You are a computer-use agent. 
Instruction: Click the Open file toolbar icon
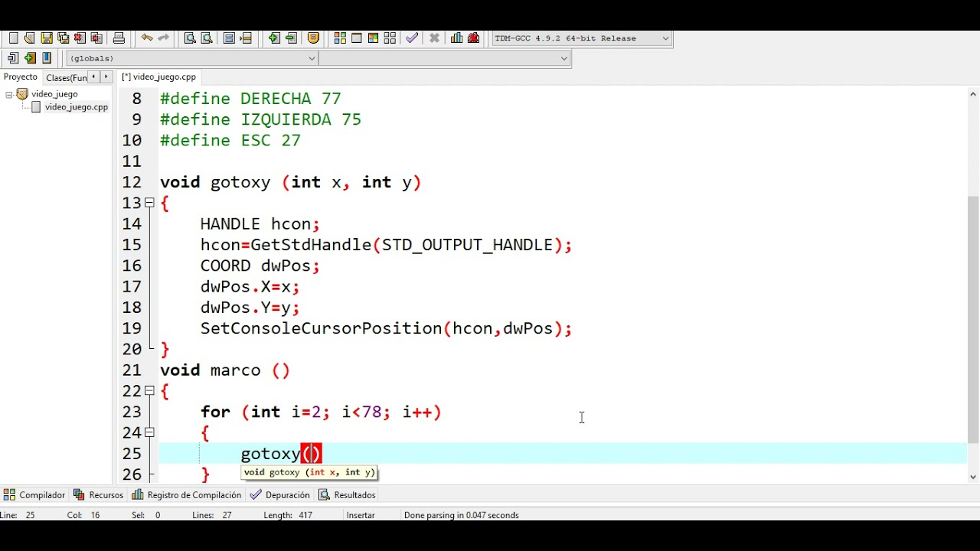(30, 38)
